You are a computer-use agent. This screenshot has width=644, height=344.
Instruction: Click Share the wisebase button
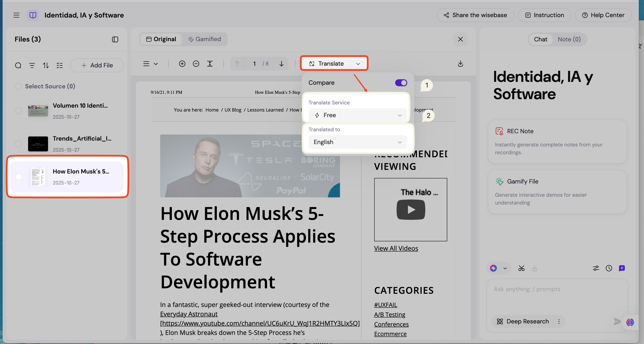(475, 15)
